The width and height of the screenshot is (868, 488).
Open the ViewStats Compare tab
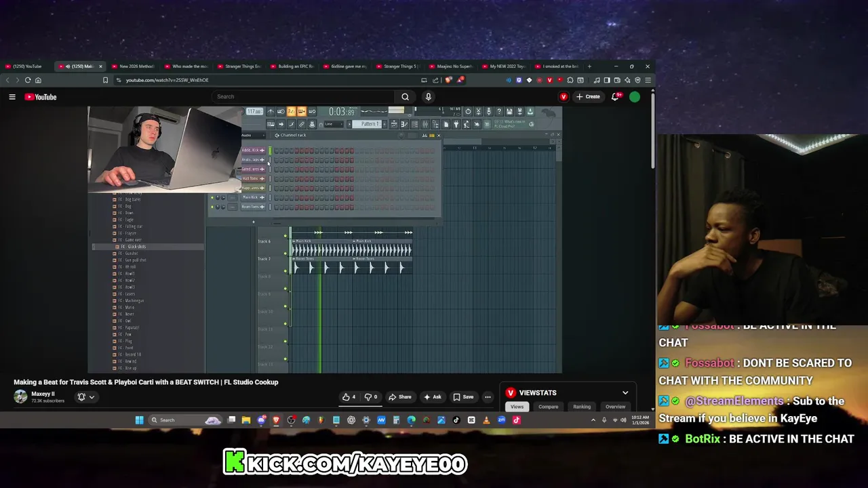[548, 407]
